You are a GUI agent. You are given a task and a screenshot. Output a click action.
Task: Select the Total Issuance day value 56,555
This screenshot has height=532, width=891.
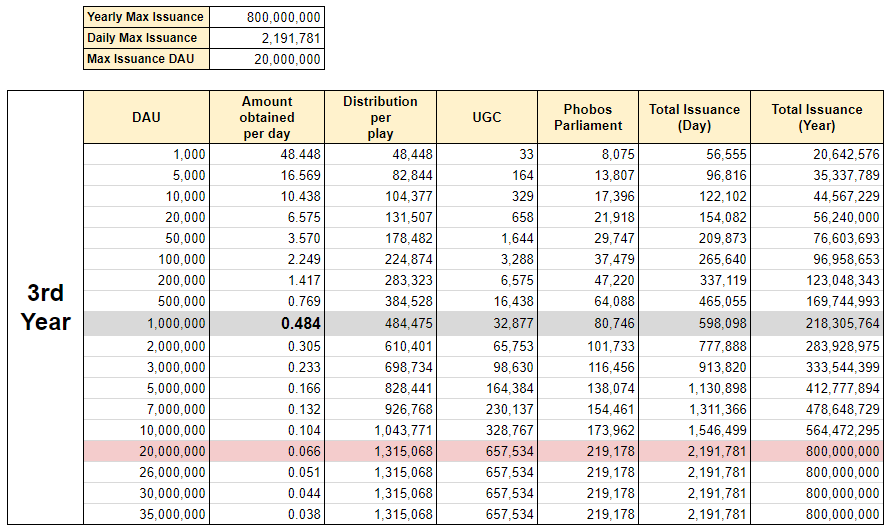pos(694,154)
